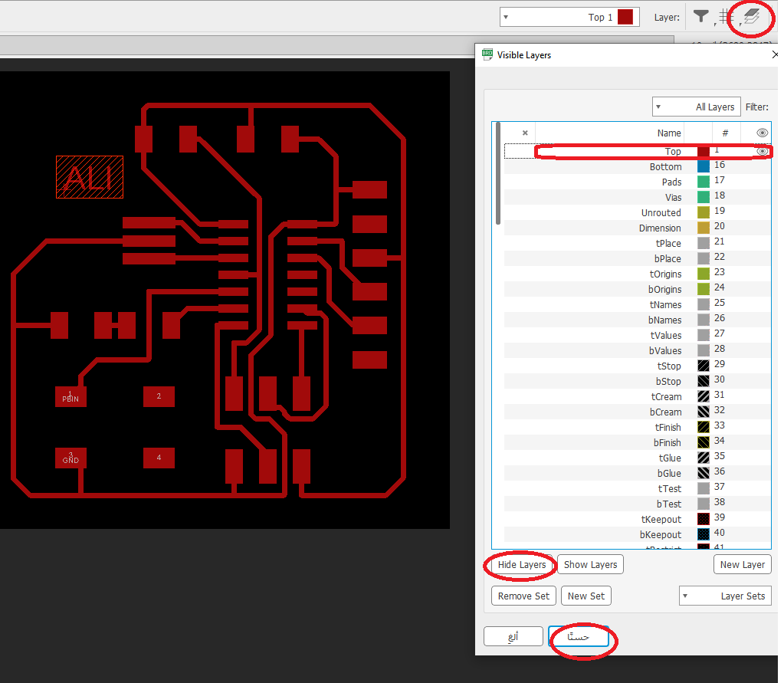Image resolution: width=784 pixels, height=683 pixels.
Task: Click the layer list vertical scrollbar thumb
Action: click(497, 173)
